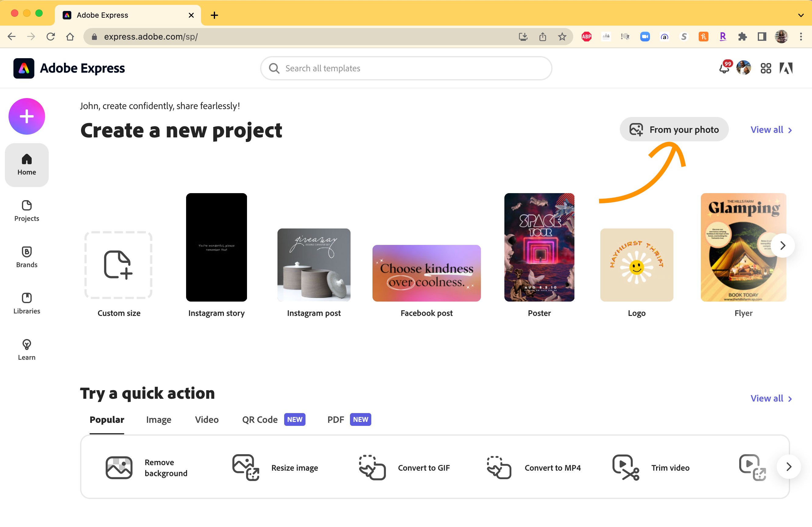Viewport: 812px width, 527px height.
Task: Open Brands in the sidebar
Action: click(x=26, y=257)
